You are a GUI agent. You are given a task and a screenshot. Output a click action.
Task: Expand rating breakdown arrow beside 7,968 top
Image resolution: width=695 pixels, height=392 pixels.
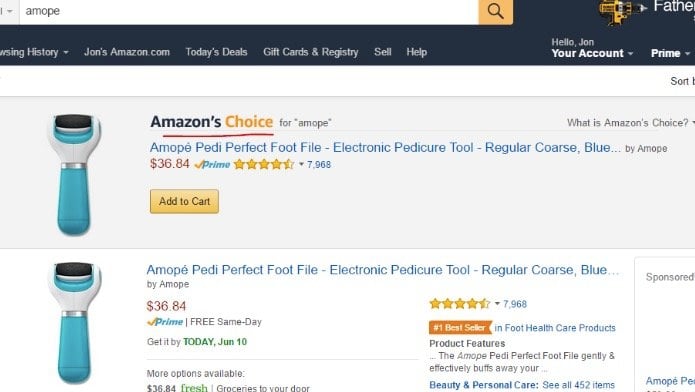click(x=301, y=165)
